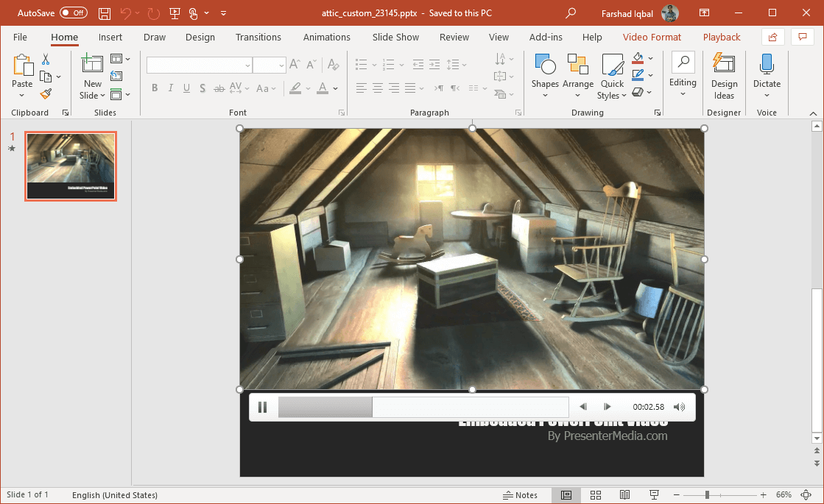Show the Notes pane
Screen dimensions: 824x504
click(520, 495)
